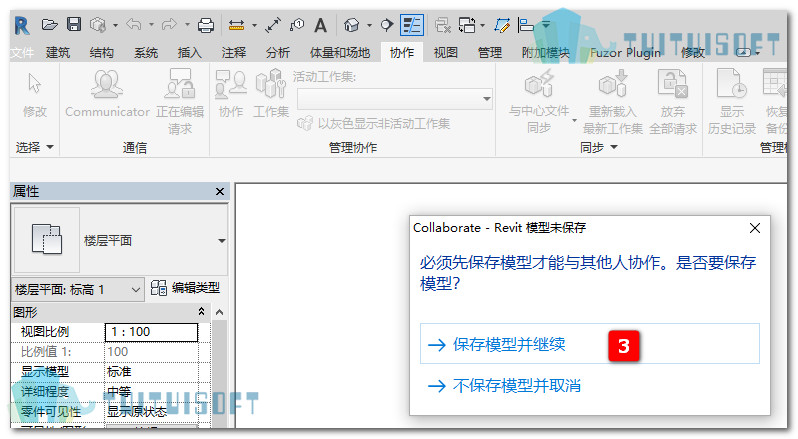Click the 显示历史记录 icon
The height and width of the screenshot is (439, 798).
click(x=731, y=102)
